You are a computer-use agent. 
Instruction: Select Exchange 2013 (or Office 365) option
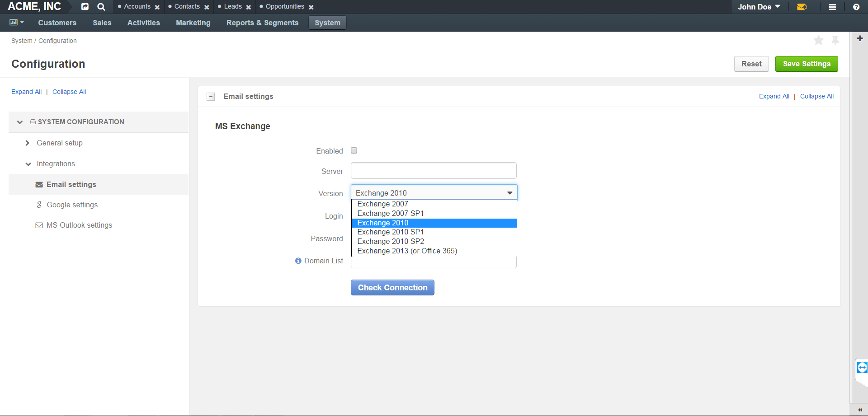434,251
